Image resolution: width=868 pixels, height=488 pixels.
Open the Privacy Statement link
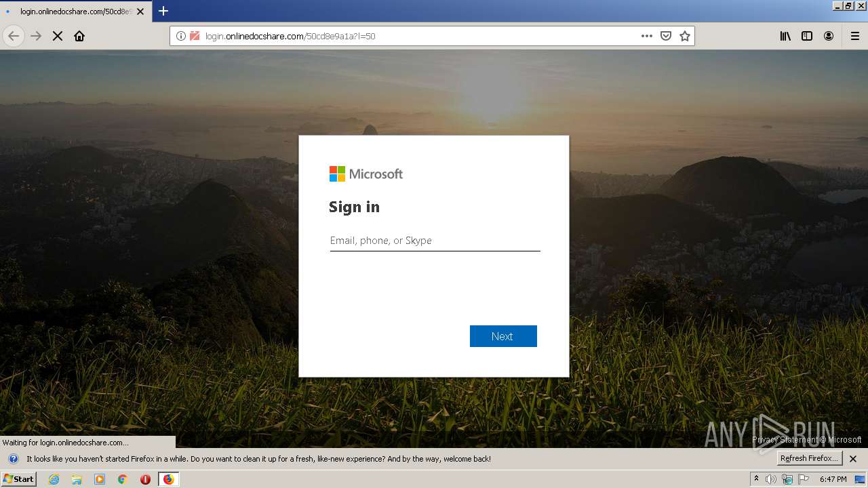click(785, 440)
